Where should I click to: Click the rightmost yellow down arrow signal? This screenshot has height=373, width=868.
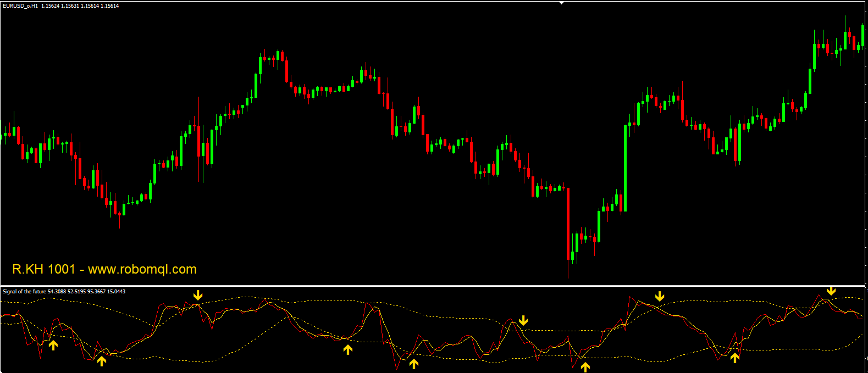(x=831, y=291)
